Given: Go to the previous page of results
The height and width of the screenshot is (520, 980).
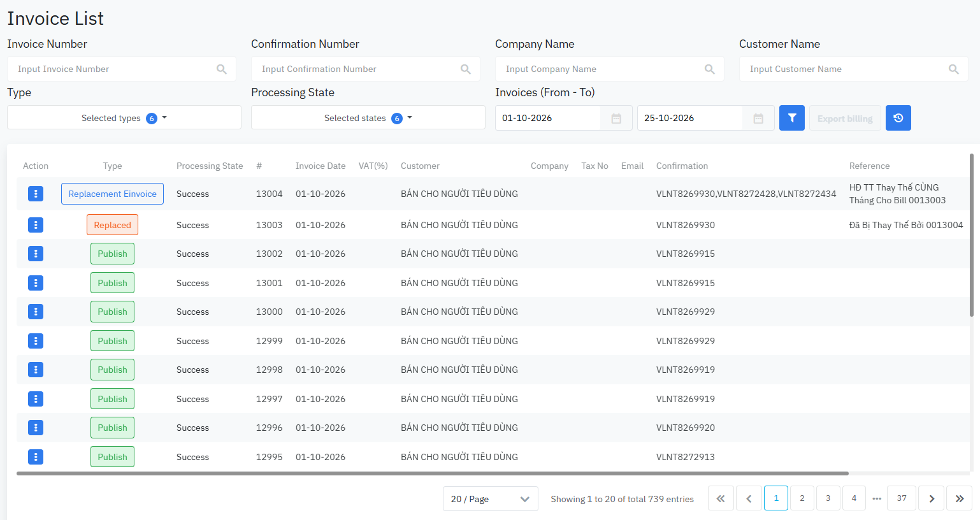Looking at the screenshot, I should [x=749, y=498].
